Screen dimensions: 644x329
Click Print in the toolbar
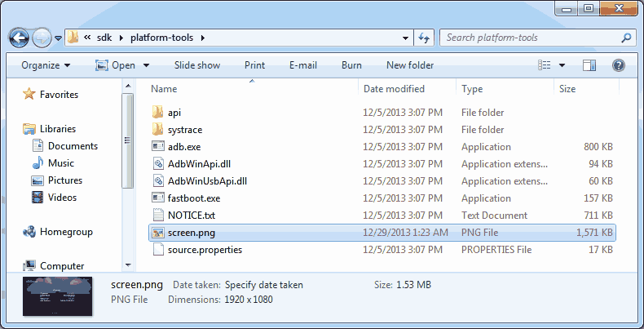[x=254, y=65]
